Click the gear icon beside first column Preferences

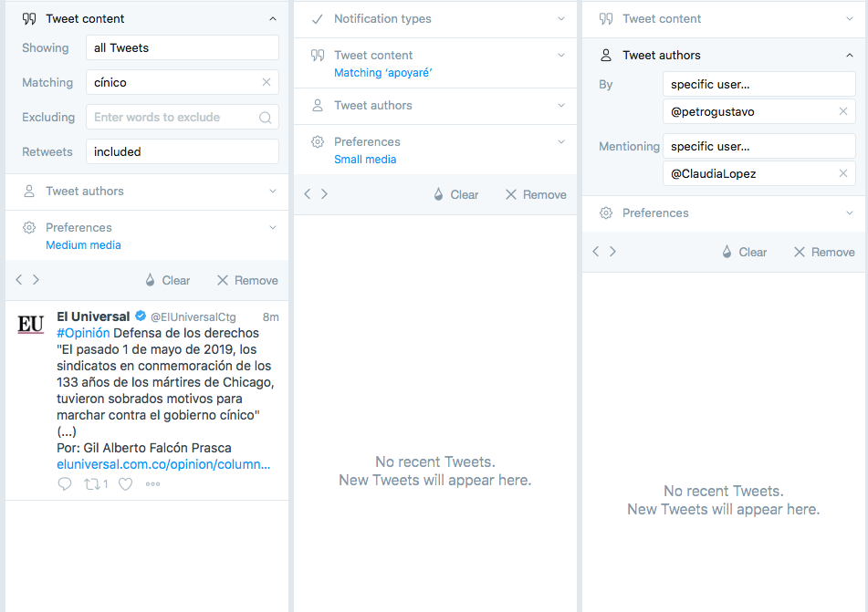[29, 227]
